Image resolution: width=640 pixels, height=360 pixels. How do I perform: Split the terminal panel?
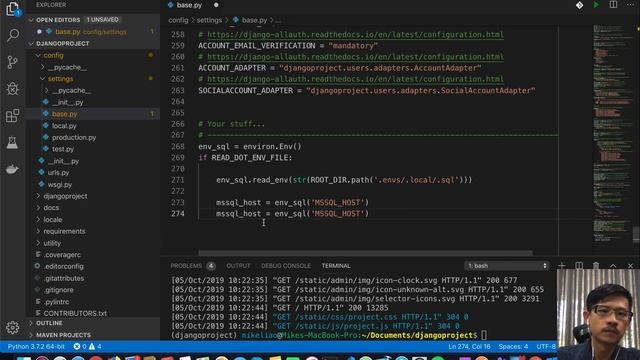(579, 266)
